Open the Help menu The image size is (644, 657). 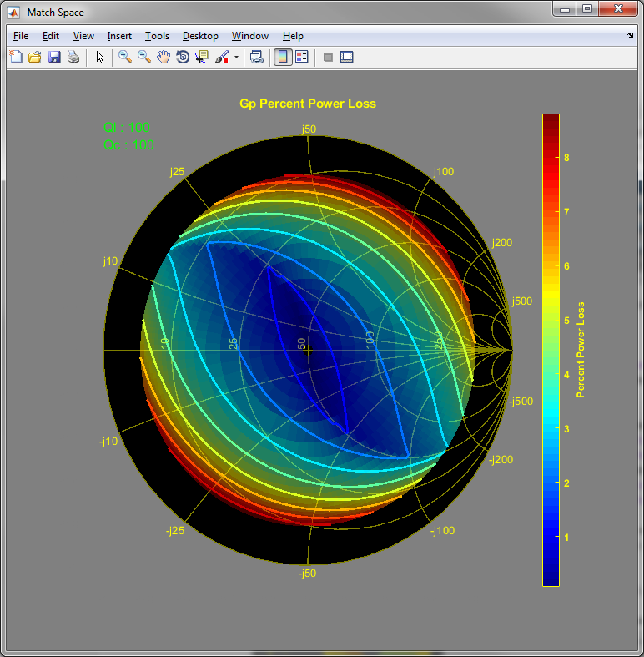(x=293, y=36)
